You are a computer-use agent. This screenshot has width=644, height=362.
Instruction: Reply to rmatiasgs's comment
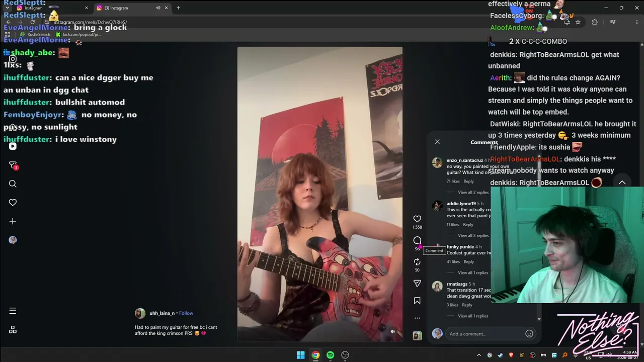pyautogui.click(x=467, y=305)
